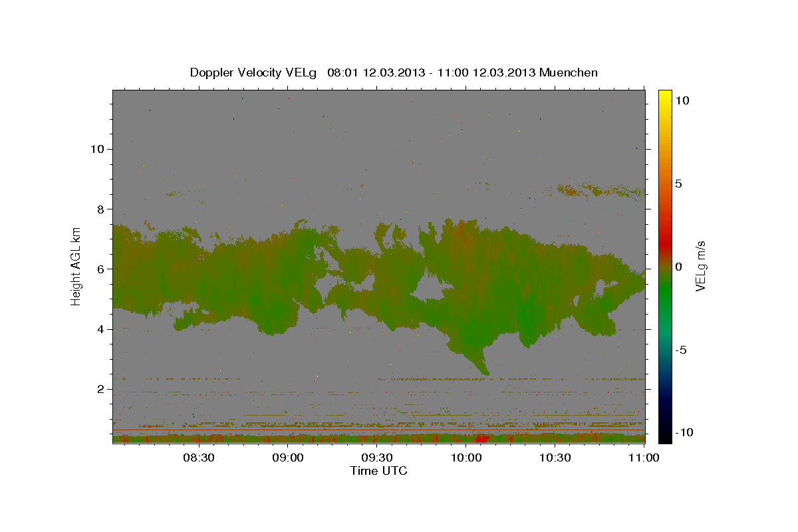798x532 pixels.
Task: Click the height tick label 10
Action: [x=97, y=149]
